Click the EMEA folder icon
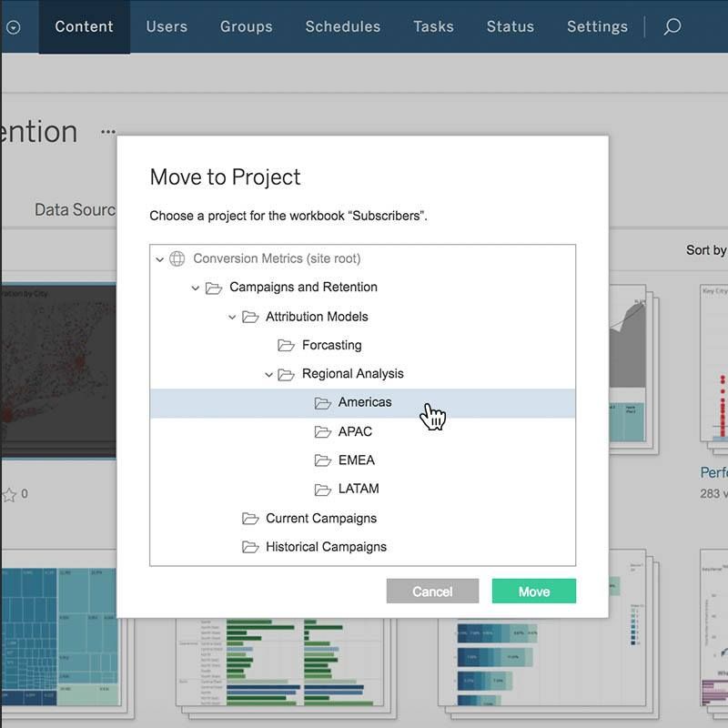 323,460
